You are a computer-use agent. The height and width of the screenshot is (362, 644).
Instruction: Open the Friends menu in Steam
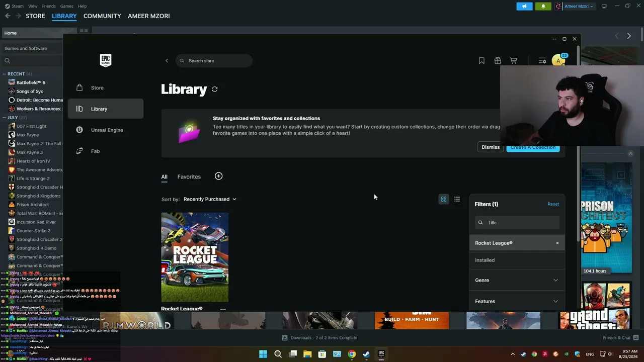pyautogui.click(x=49, y=6)
